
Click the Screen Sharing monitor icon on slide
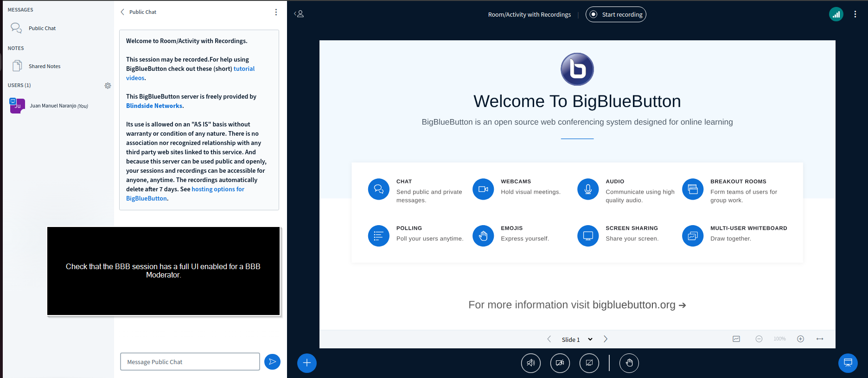[x=588, y=236]
